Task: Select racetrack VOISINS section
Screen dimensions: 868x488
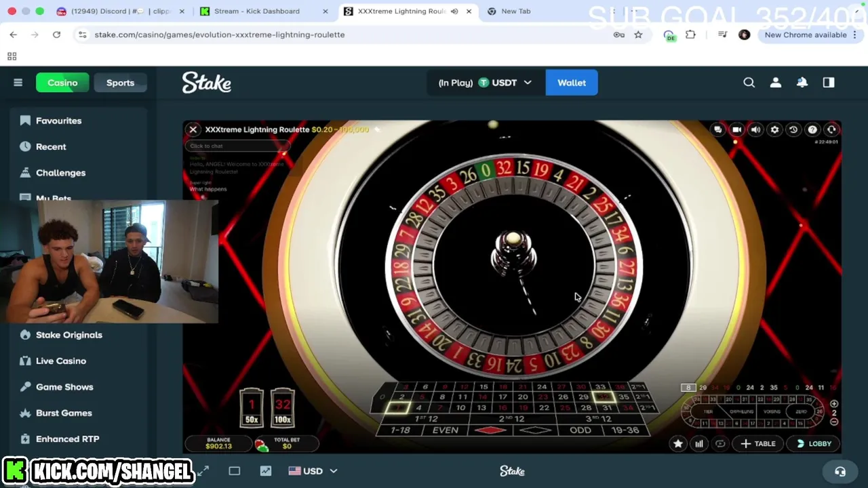Action: click(x=772, y=411)
